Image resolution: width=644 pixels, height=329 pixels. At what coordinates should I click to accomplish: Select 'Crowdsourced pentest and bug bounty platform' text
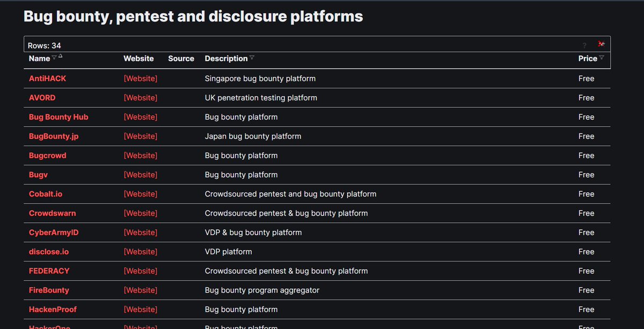(x=290, y=194)
